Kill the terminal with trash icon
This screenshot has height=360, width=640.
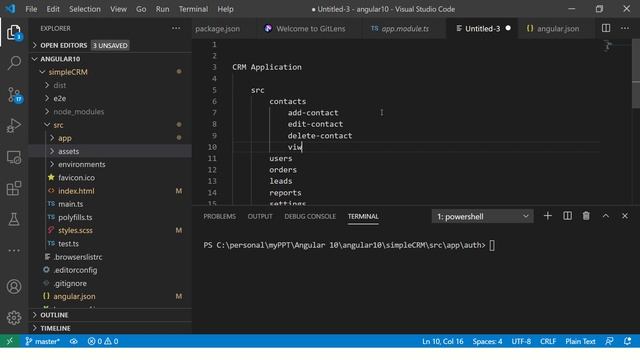click(586, 216)
